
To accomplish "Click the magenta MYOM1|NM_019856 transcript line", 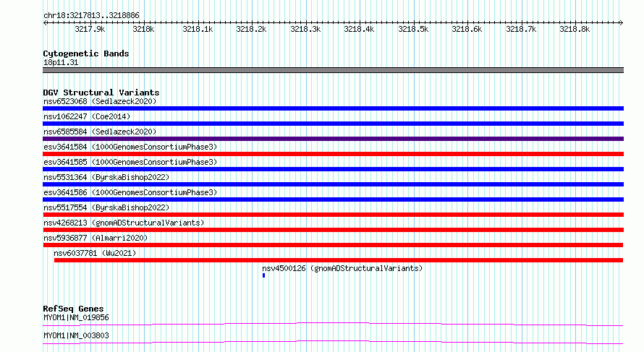I will 333,324.
